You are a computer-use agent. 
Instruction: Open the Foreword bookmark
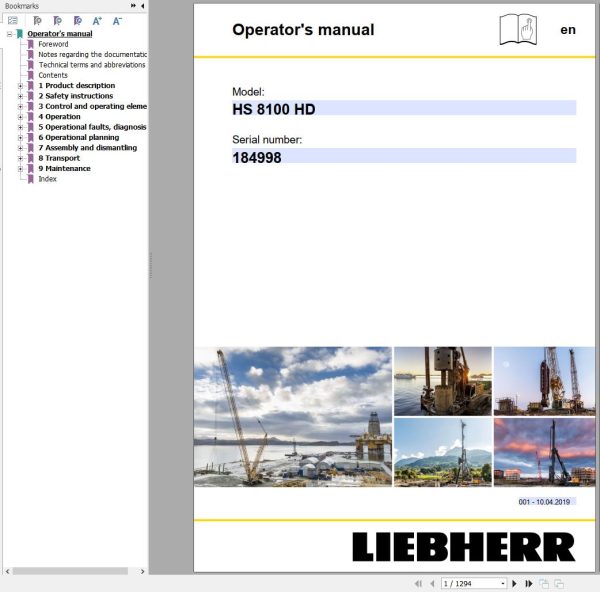(x=53, y=44)
